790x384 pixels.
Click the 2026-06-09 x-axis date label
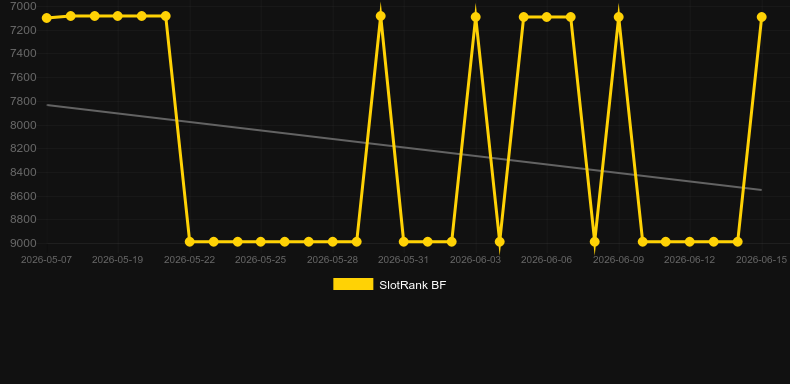[x=619, y=260]
